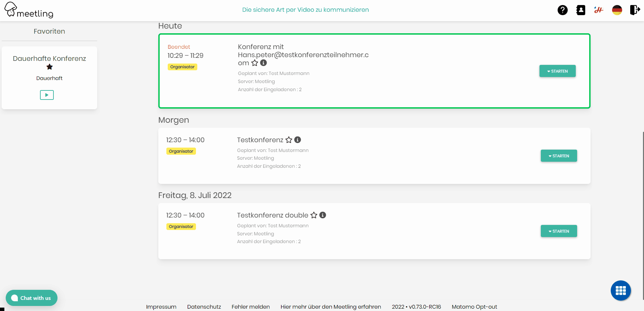Open the blue apps grid button
The width and height of the screenshot is (644, 311).
(x=620, y=290)
